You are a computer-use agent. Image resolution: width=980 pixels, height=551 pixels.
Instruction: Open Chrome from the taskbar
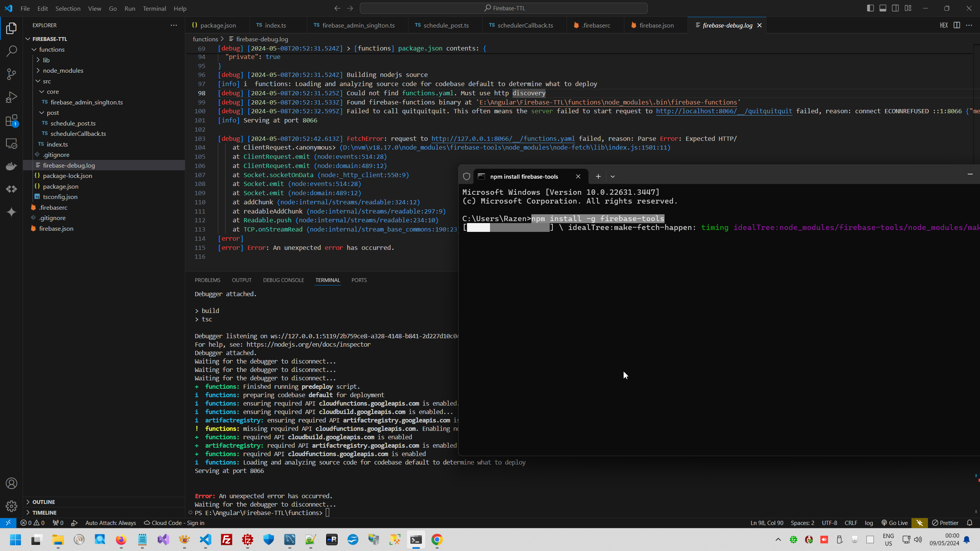point(437,540)
